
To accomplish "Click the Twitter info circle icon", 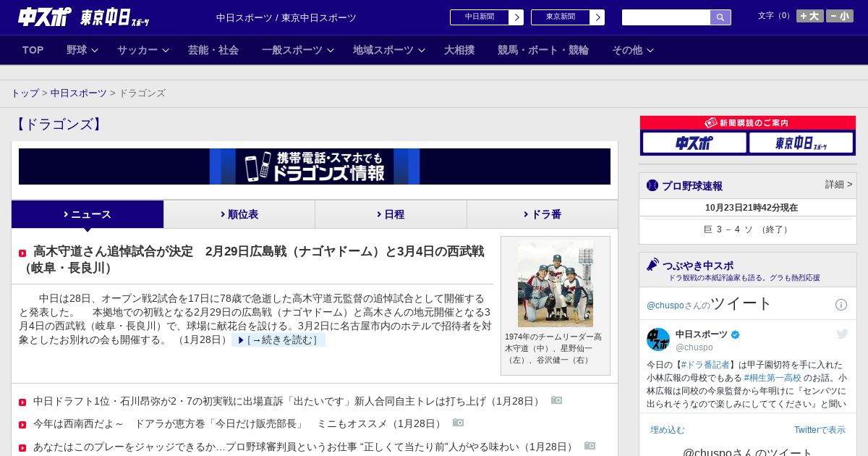I will point(841,305).
